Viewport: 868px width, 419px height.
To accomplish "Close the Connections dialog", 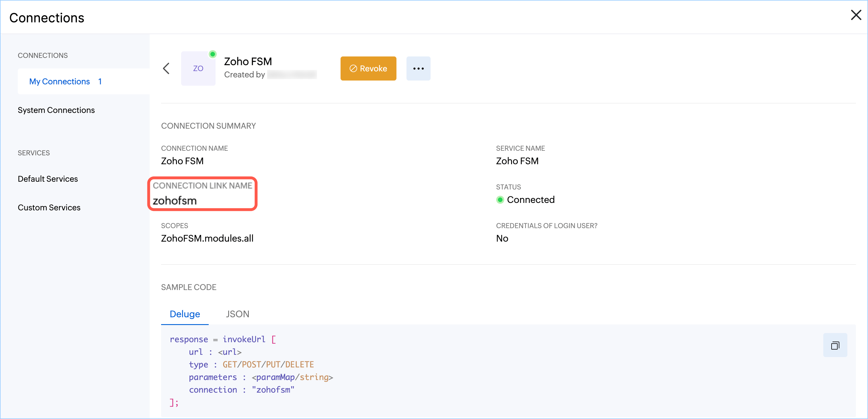I will coord(856,15).
